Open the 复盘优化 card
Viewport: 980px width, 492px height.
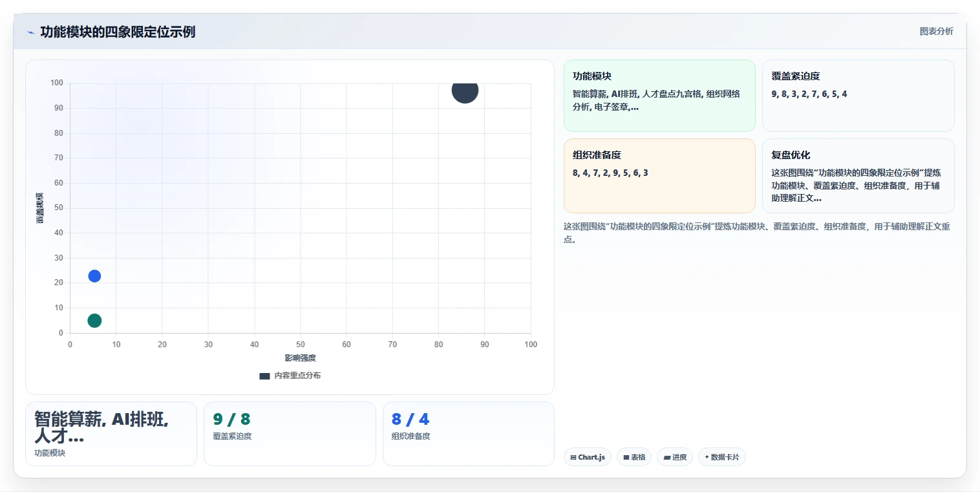click(858, 176)
